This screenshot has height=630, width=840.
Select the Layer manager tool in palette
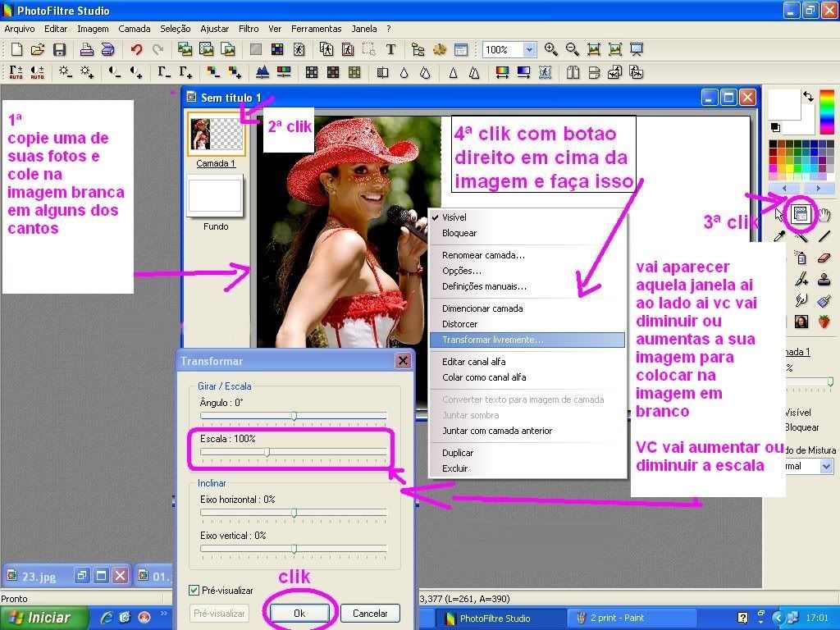pyautogui.click(x=801, y=215)
